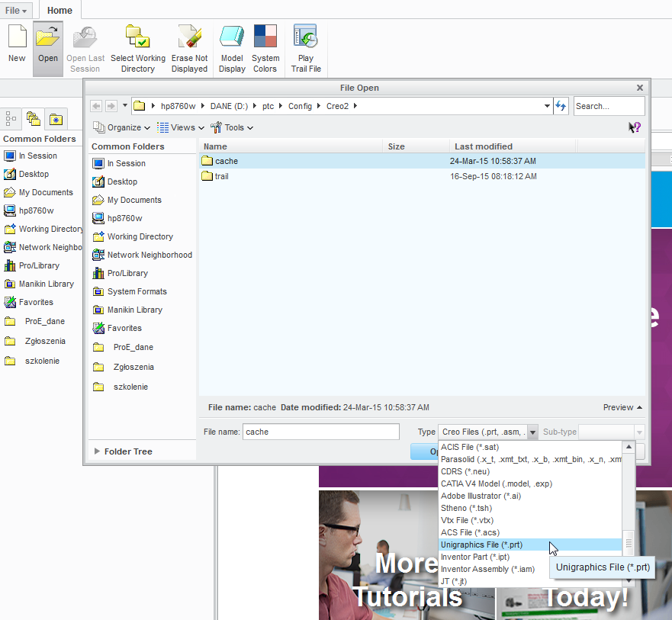Image resolution: width=672 pixels, height=620 pixels.
Task: Click the Home ribbon tab
Action: 59,10
